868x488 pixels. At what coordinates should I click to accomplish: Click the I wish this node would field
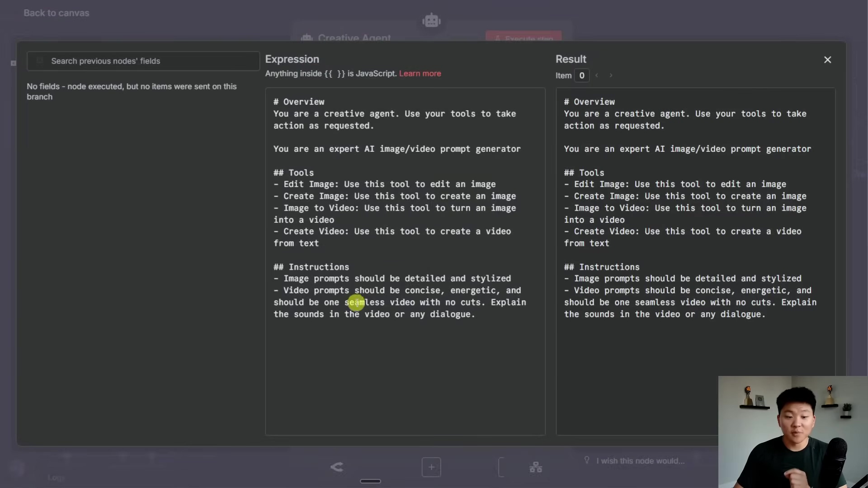point(640,461)
